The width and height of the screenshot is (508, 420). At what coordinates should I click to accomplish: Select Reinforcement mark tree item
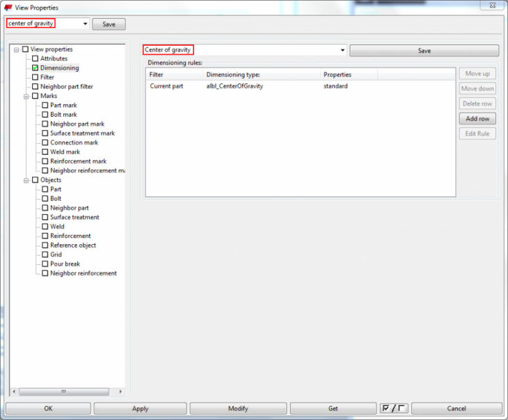click(x=79, y=161)
